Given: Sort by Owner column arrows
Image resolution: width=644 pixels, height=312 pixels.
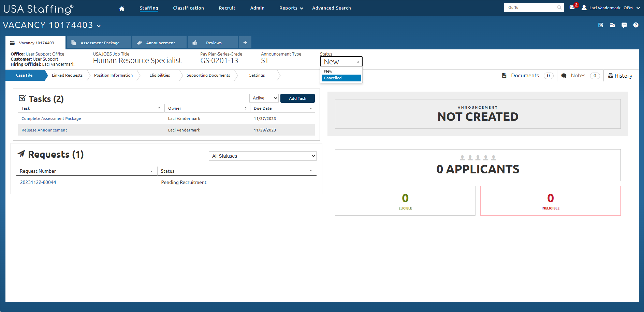Looking at the screenshot, I should tap(246, 108).
